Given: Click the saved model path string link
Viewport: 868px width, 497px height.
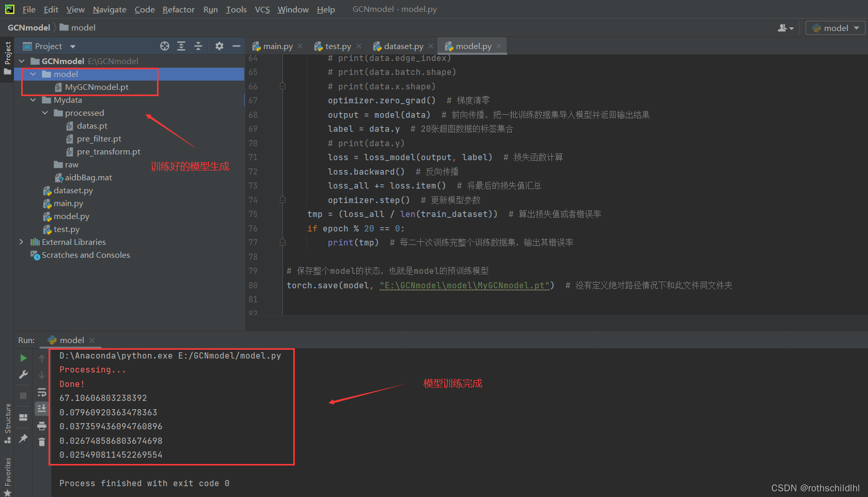Looking at the screenshot, I should pos(464,286).
